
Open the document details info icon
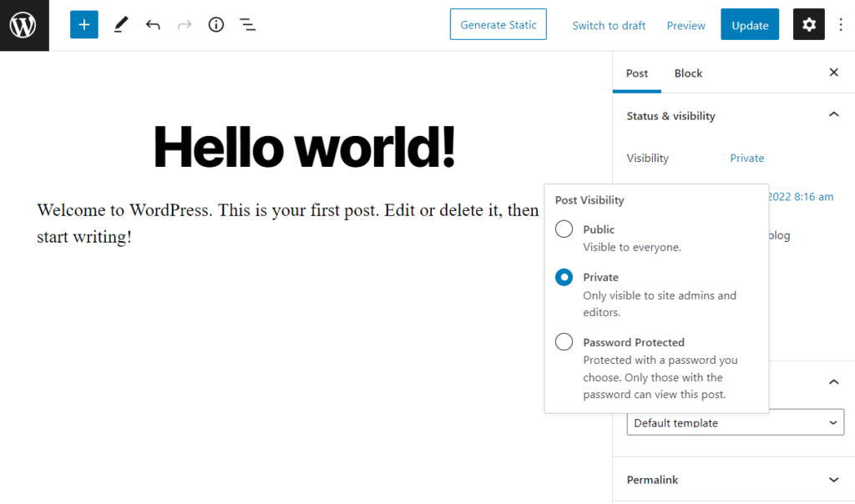(216, 24)
